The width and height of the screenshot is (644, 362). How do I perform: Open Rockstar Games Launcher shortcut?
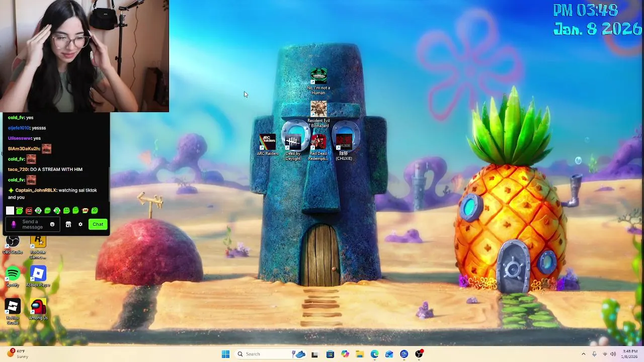[x=38, y=248]
